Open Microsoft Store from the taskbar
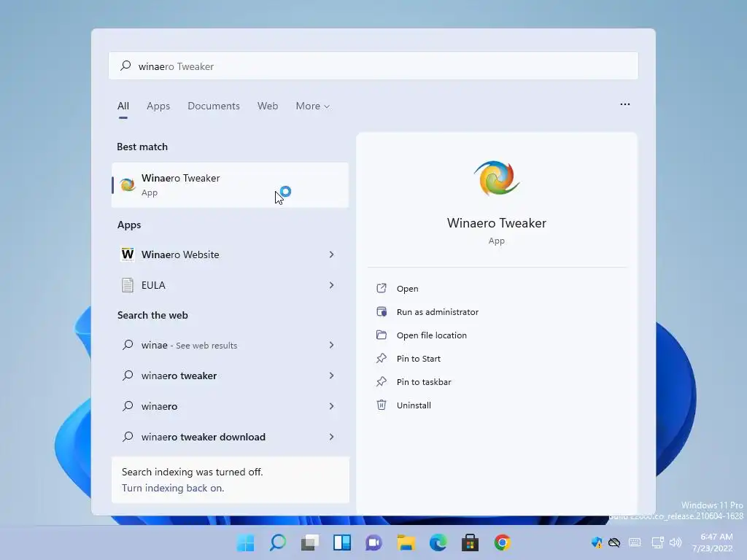Image resolution: width=747 pixels, height=560 pixels. (470, 542)
